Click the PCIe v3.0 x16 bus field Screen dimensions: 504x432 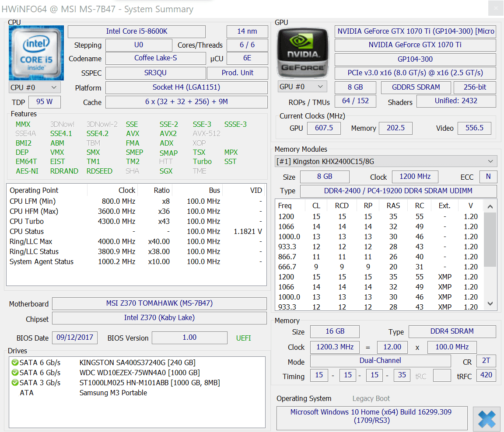[x=415, y=73]
